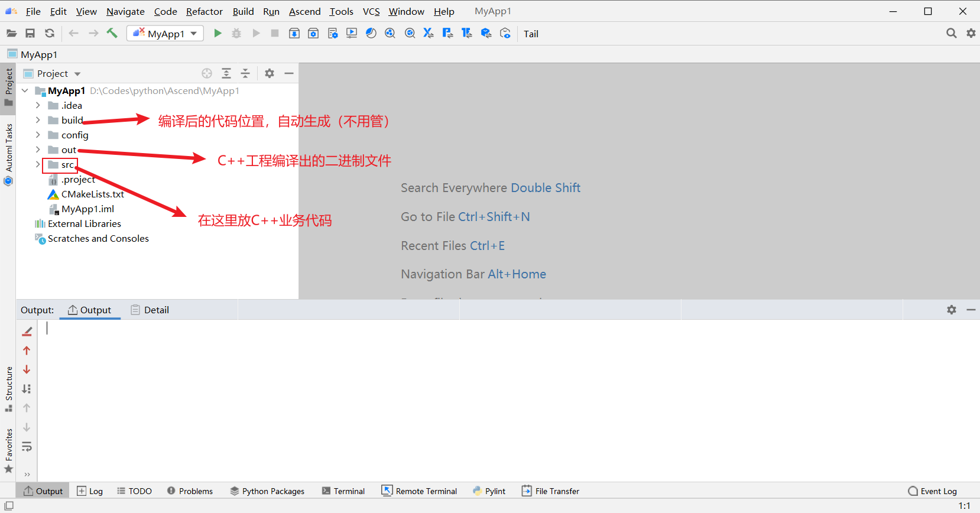Screen dimensions: 980x513
Task: Expand the src folder
Action: click(38, 164)
